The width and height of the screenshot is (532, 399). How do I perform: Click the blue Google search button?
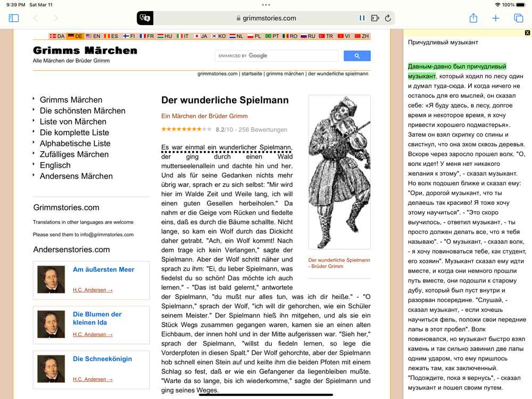tap(357, 56)
